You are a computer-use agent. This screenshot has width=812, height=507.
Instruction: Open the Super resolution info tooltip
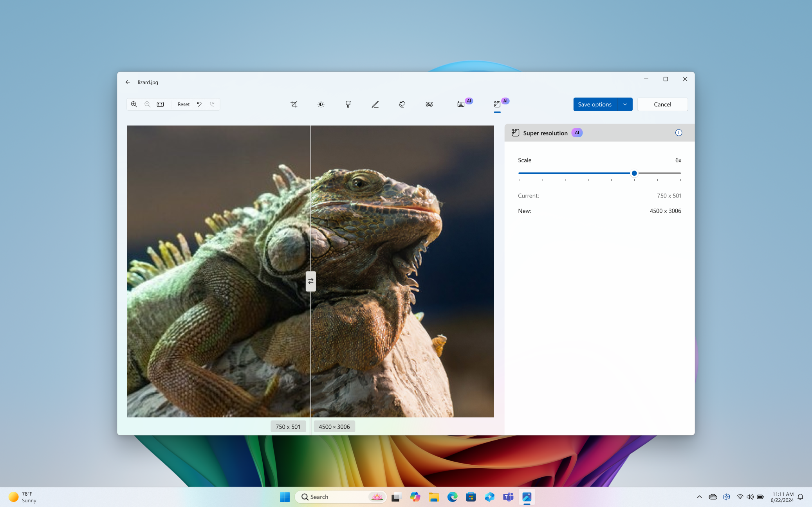point(679,133)
